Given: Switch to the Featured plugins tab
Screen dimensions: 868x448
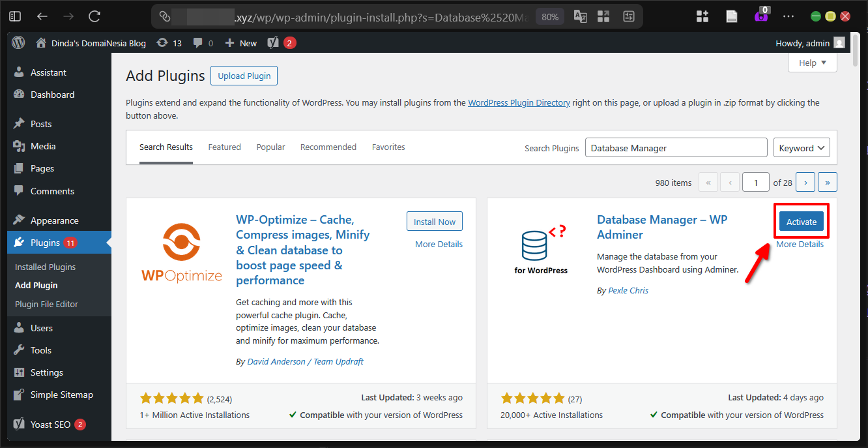Looking at the screenshot, I should (x=224, y=147).
